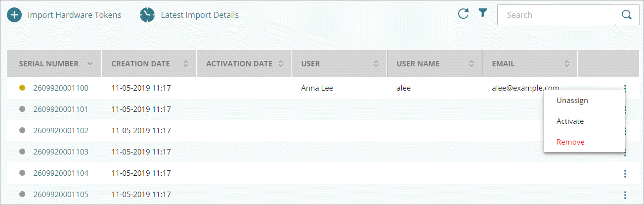Open token serial number 2609920001103 link
The width and height of the screenshot is (644, 205).
click(x=61, y=152)
